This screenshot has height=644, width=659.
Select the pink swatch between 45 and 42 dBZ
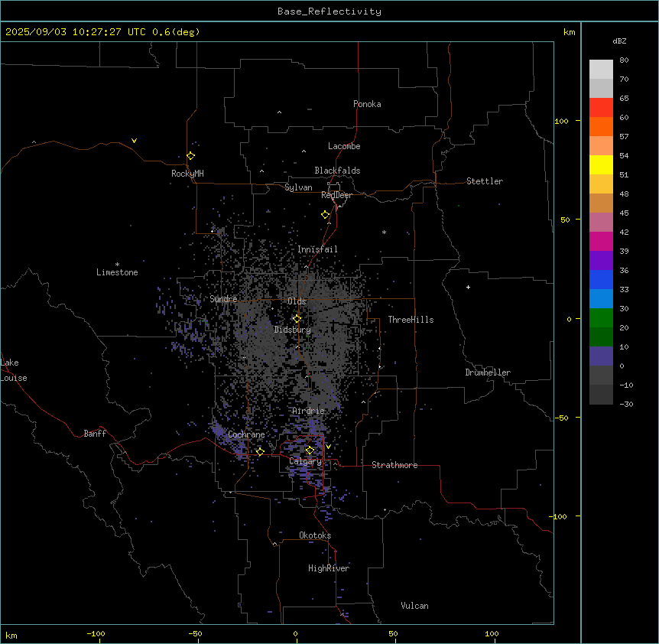point(601,223)
